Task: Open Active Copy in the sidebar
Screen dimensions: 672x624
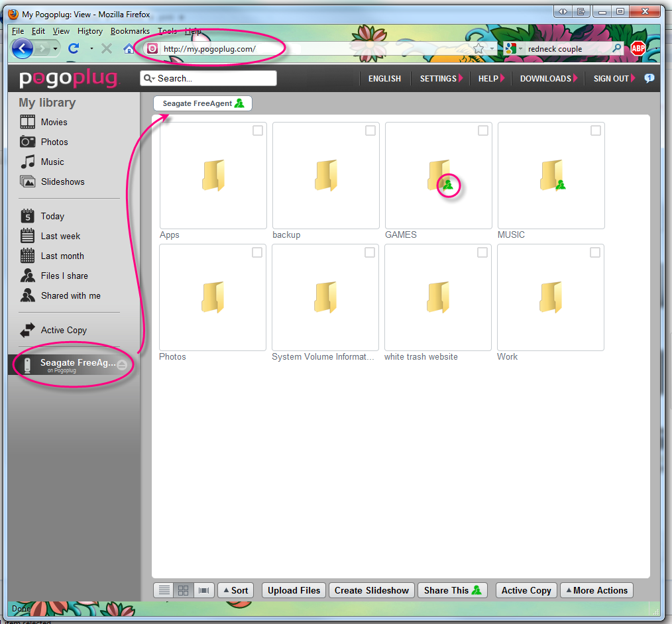Action: (x=63, y=330)
